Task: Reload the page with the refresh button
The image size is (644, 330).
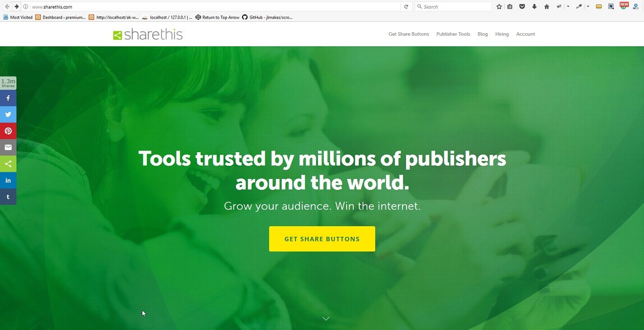Action: [x=406, y=7]
